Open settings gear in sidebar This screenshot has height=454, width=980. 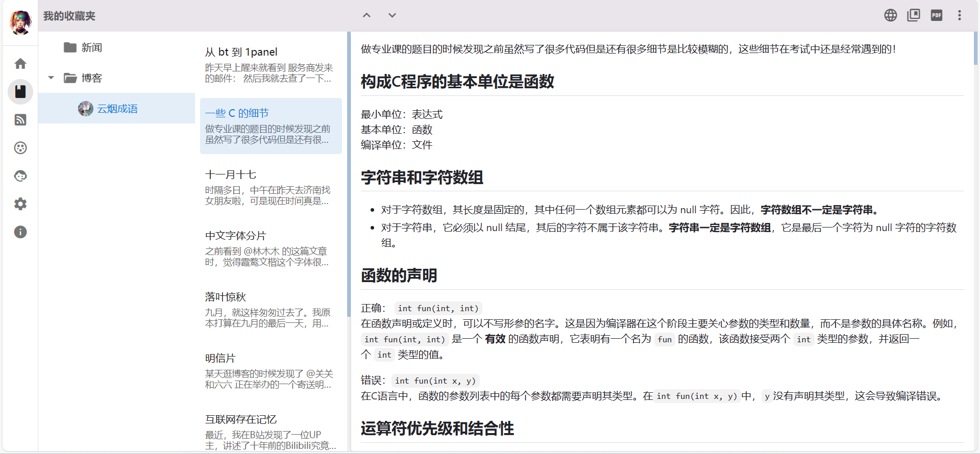click(x=20, y=204)
